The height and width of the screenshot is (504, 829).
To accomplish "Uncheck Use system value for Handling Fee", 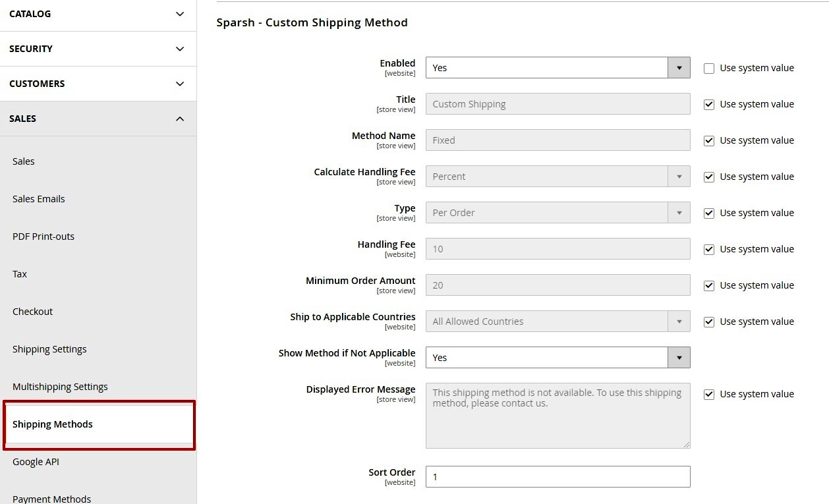I will tap(709, 248).
